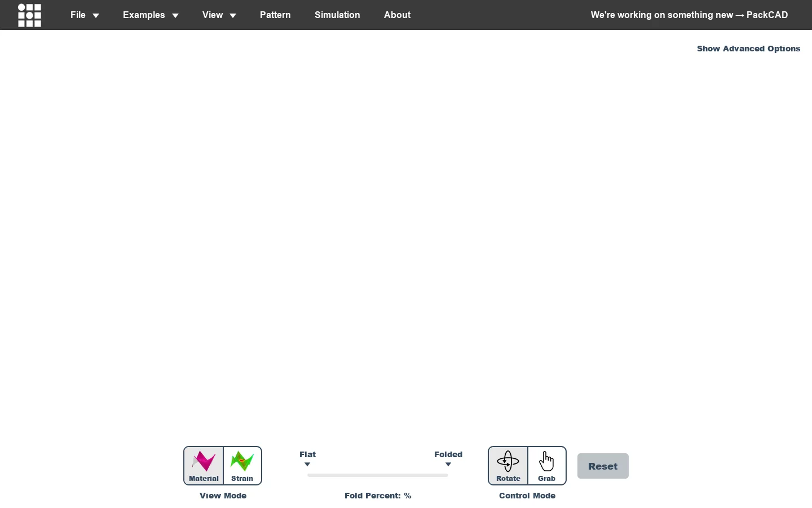Choose Rotate control mode icon

point(508,466)
